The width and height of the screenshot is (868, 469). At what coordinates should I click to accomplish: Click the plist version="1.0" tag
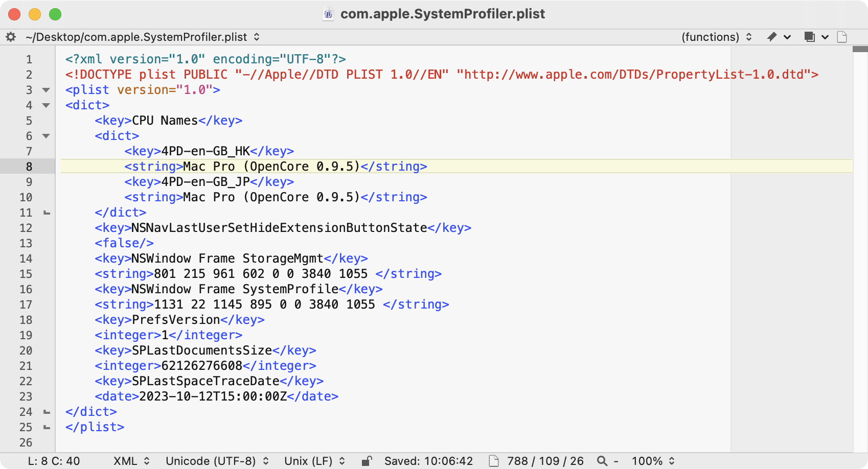coord(143,90)
